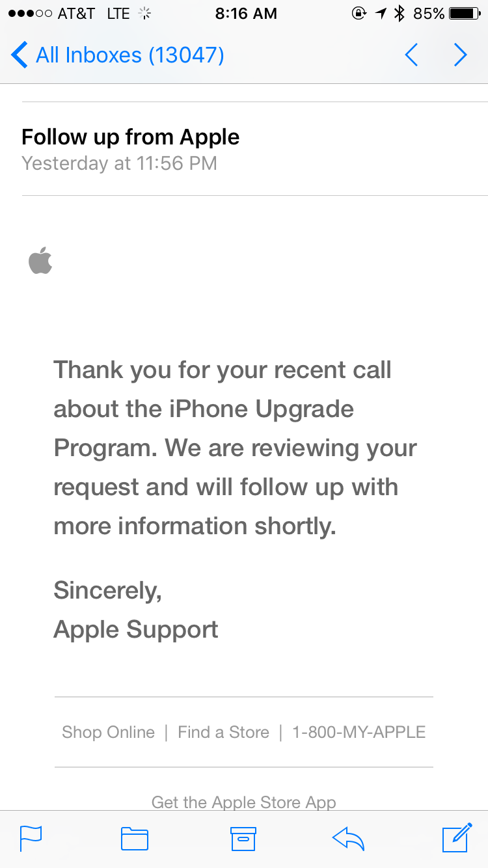Tap the rotation lock status icon
This screenshot has height=868, width=488.
pos(359,13)
